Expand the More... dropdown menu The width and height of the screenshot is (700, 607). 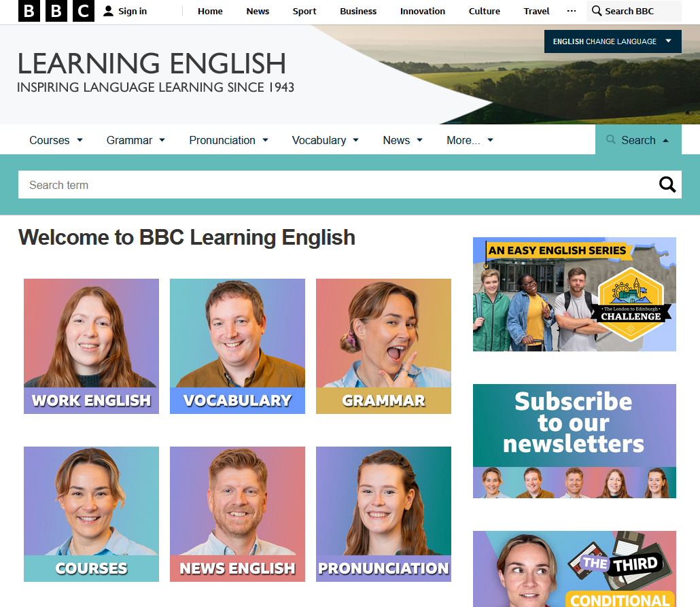click(x=470, y=140)
